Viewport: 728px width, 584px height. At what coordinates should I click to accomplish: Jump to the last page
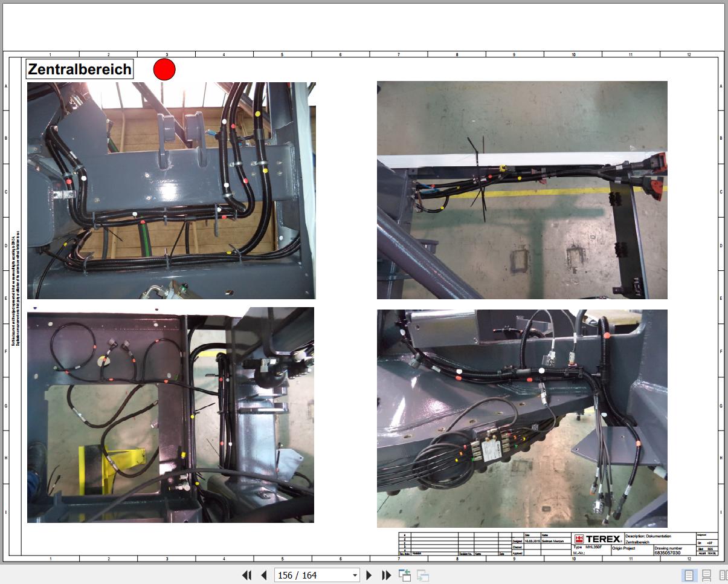[x=387, y=575]
